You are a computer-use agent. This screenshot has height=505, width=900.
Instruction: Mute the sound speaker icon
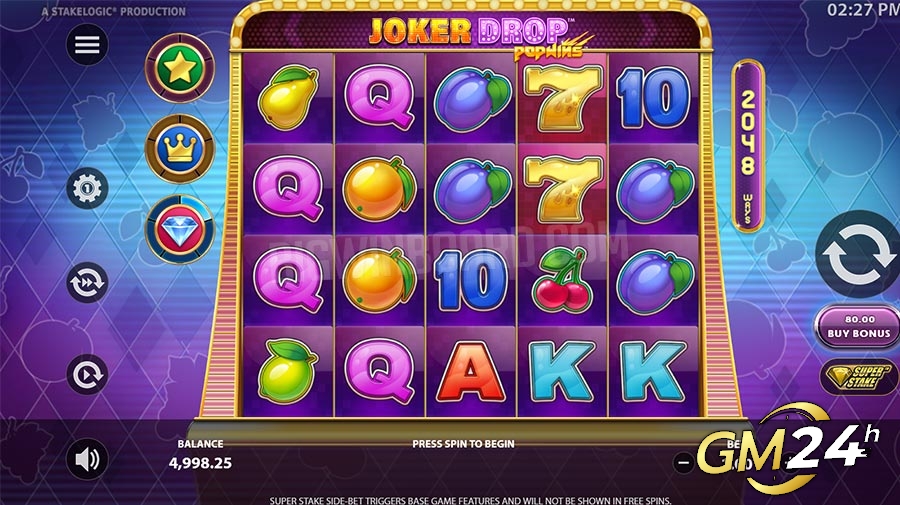[87, 459]
